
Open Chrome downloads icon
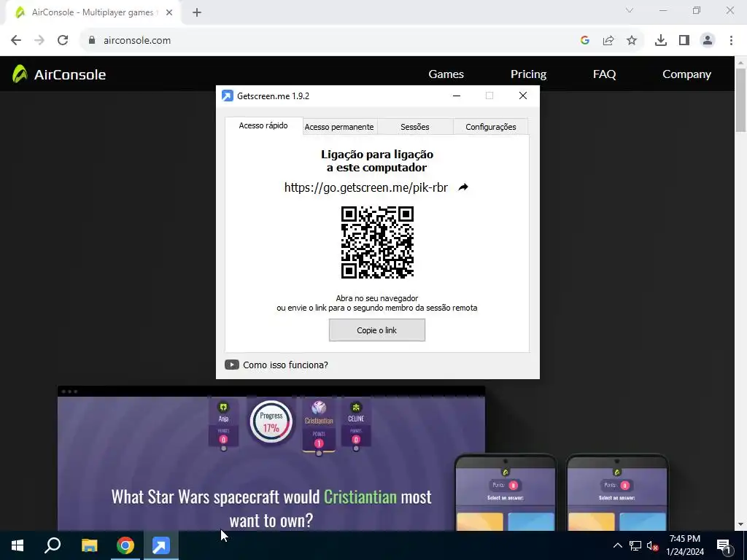click(661, 41)
